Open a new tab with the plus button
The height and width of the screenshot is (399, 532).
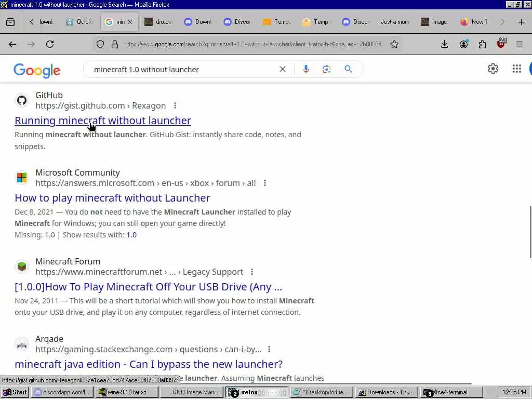[x=522, y=22]
